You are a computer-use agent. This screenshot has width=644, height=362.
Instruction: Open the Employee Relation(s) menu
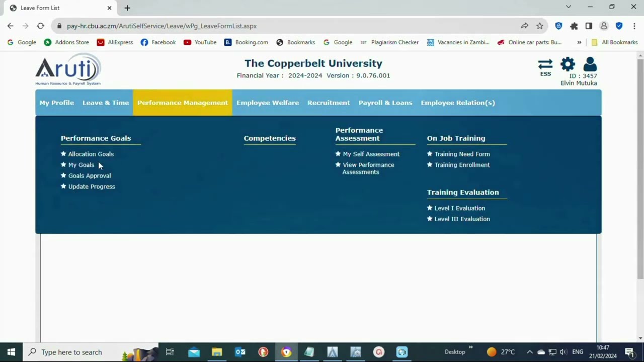[458, 103]
